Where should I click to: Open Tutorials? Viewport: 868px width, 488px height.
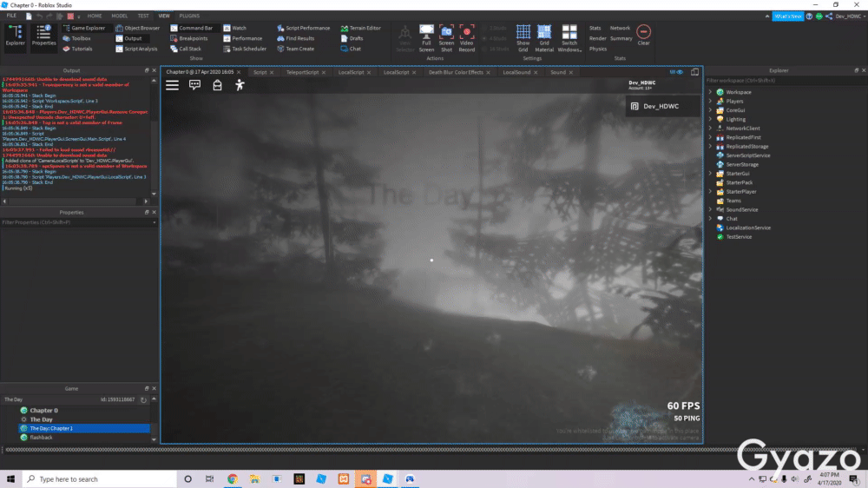(x=77, y=49)
